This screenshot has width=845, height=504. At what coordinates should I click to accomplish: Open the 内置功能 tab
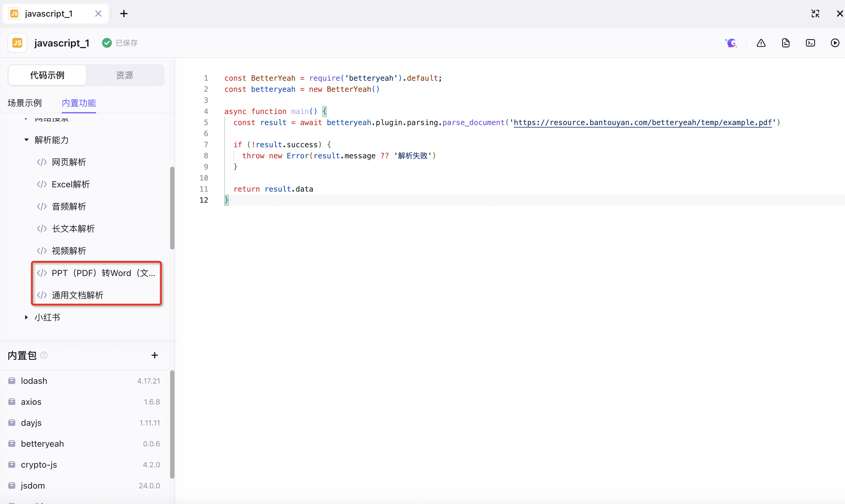click(79, 103)
